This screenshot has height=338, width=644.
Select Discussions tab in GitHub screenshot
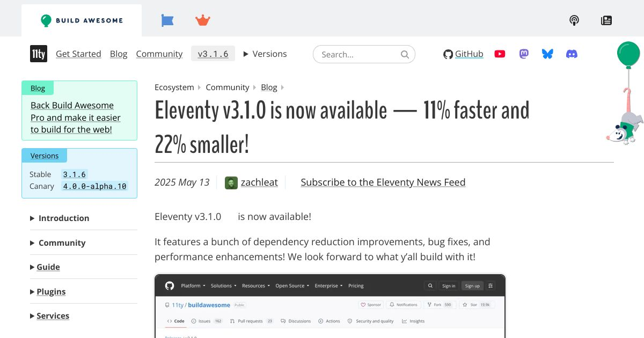click(x=296, y=321)
